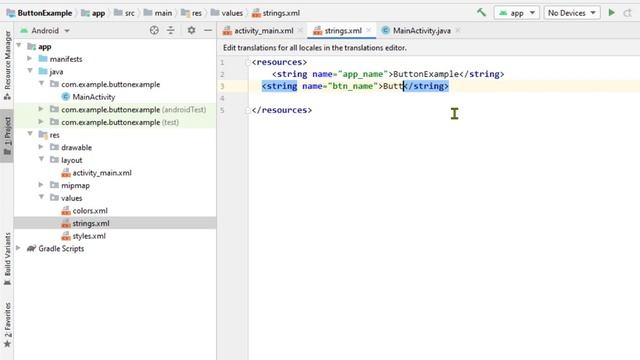Open the Android project view dropdown

(x=45, y=31)
